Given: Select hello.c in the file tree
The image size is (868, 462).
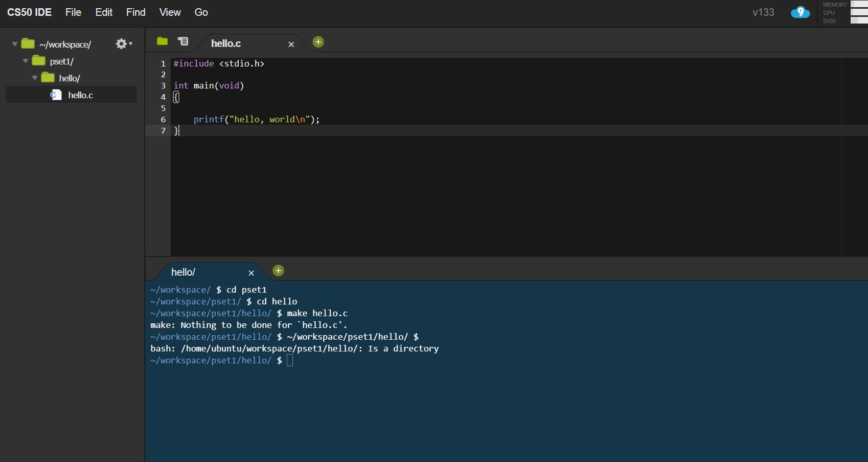Looking at the screenshot, I should pos(71,95).
